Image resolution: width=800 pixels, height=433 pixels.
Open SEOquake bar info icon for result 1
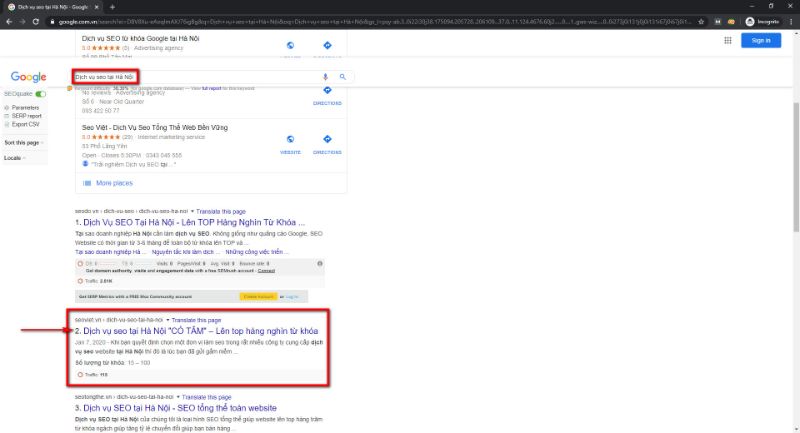(x=320, y=264)
